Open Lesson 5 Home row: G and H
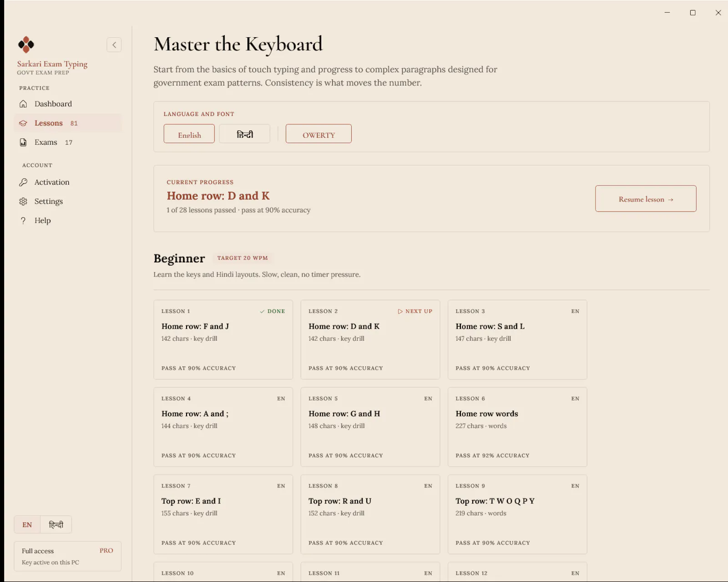 pos(370,427)
